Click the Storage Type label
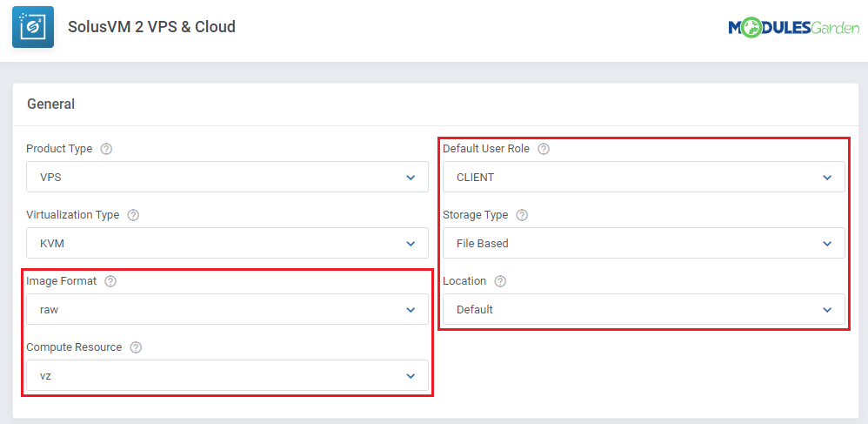 click(x=476, y=215)
